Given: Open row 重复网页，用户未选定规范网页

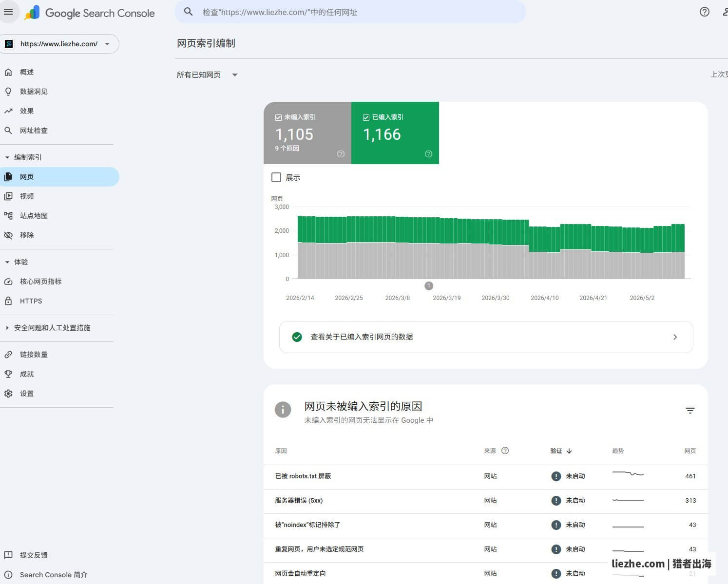Looking at the screenshot, I should coord(485,550).
